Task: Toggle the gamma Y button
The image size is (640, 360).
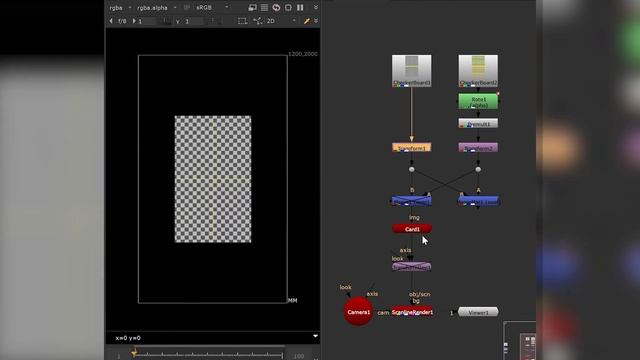Action: (x=178, y=21)
